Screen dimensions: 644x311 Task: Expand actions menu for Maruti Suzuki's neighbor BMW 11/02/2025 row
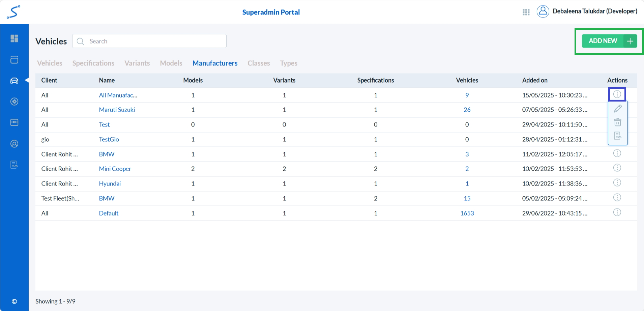(x=617, y=153)
